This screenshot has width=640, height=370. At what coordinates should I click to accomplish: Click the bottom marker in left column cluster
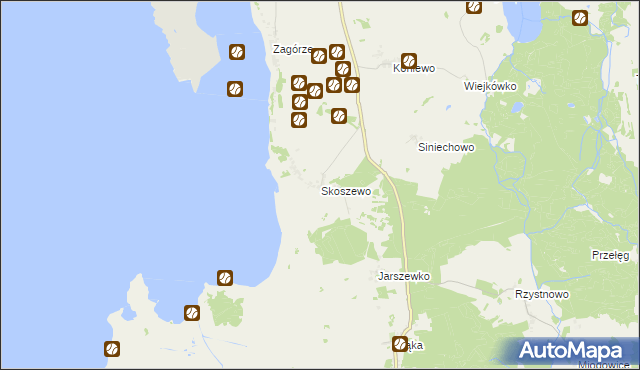pos(299,120)
